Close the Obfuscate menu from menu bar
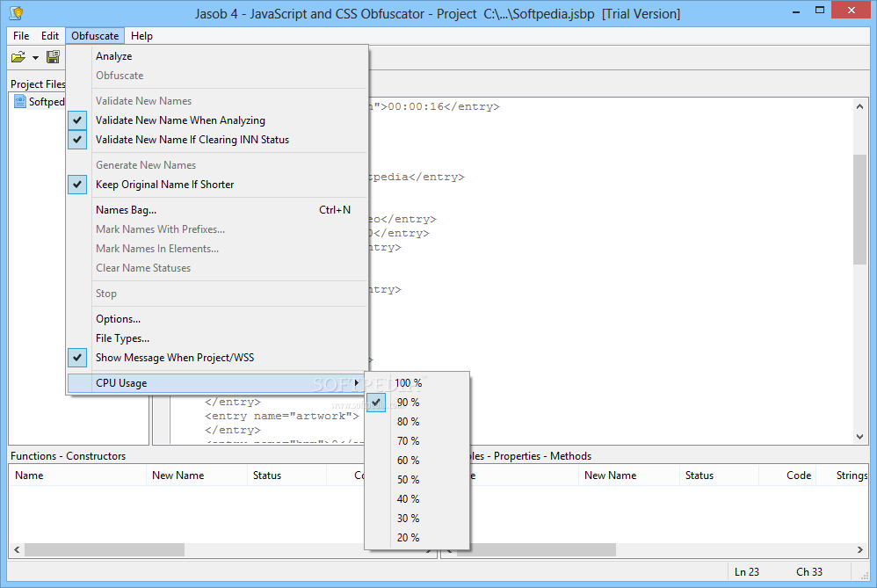 [95, 36]
